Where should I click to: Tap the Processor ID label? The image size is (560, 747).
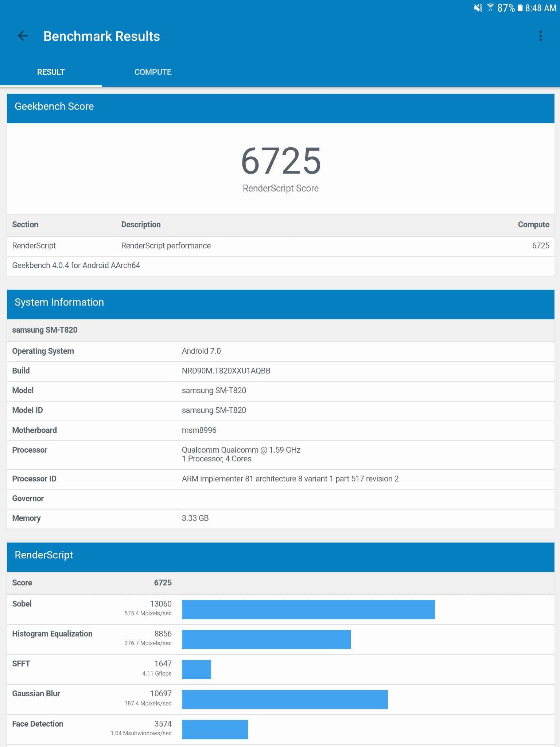pyautogui.click(x=34, y=479)
